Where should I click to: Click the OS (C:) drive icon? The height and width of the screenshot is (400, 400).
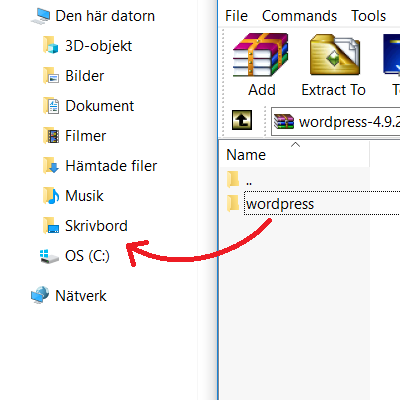point(49,256)
